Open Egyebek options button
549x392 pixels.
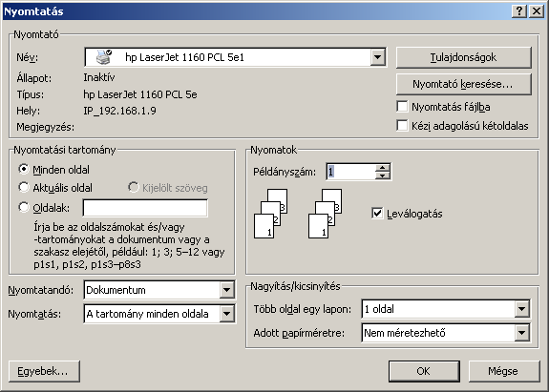(x=44, y=371)
